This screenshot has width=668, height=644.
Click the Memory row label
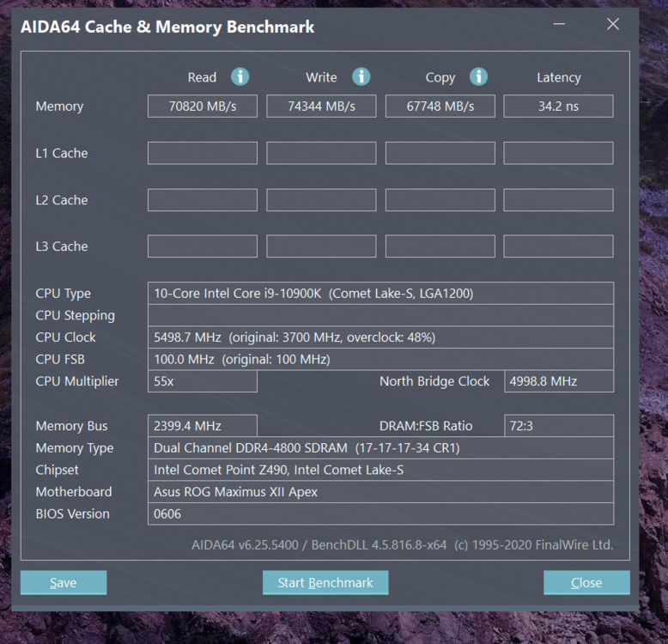[59, 106]
